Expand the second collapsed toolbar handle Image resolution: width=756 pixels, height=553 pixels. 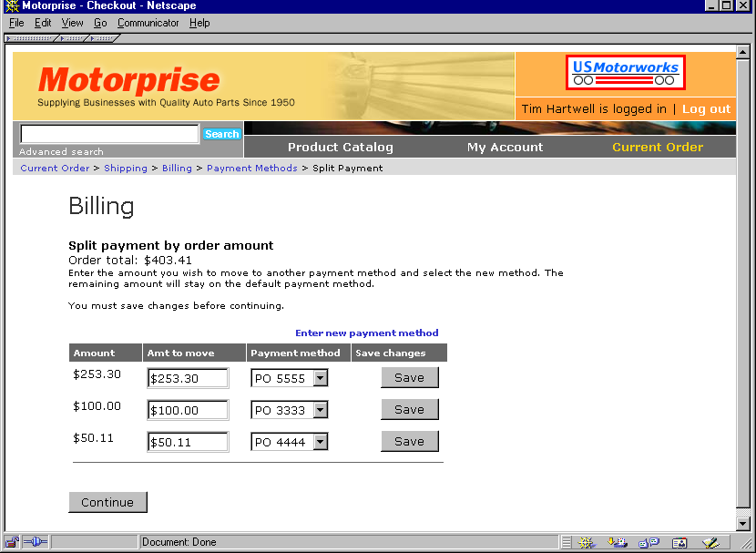[74, 38]
